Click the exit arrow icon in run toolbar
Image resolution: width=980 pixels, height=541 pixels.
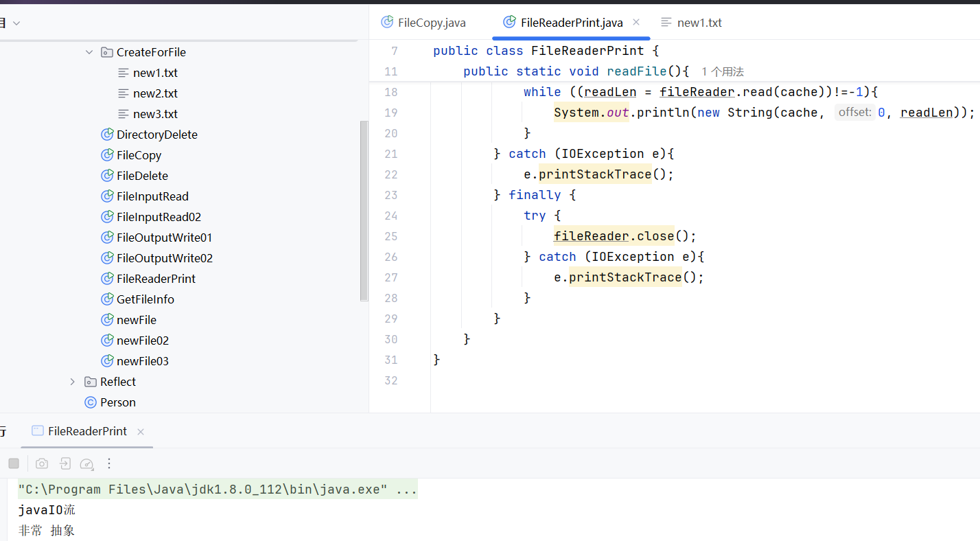click(65, 463)
